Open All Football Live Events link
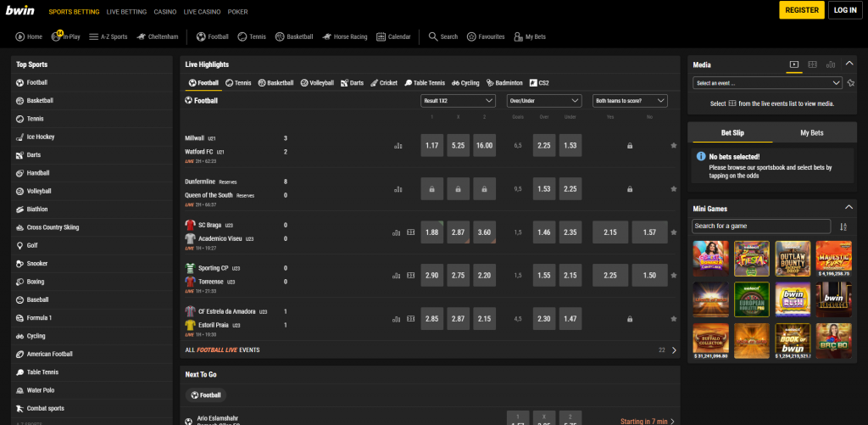The height and width of the screenshot is (425, 868). [x=223, y=350]
